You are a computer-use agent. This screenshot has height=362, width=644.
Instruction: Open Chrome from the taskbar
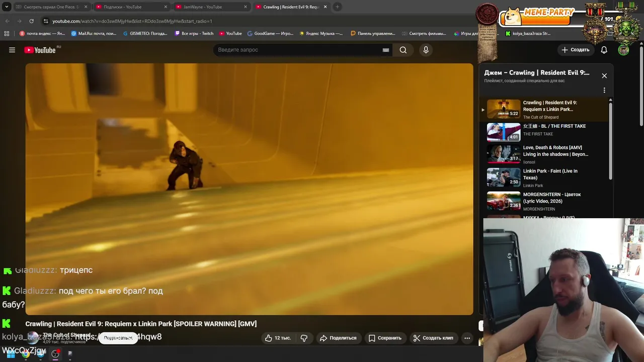pyautogui.click(x=26, y=354)
